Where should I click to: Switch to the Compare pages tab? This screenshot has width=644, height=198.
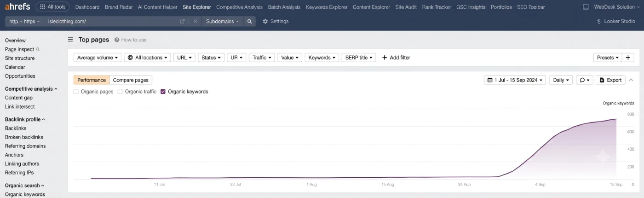[x=131, y=80]
